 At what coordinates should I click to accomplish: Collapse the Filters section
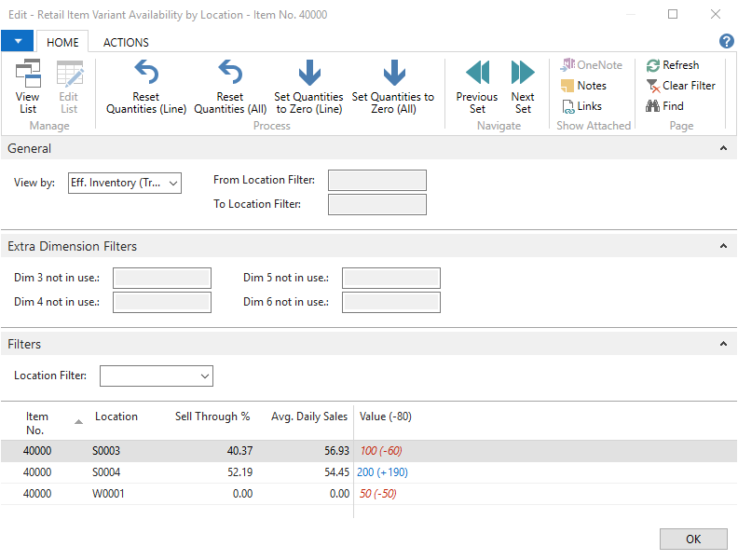(x=723, y=344)
